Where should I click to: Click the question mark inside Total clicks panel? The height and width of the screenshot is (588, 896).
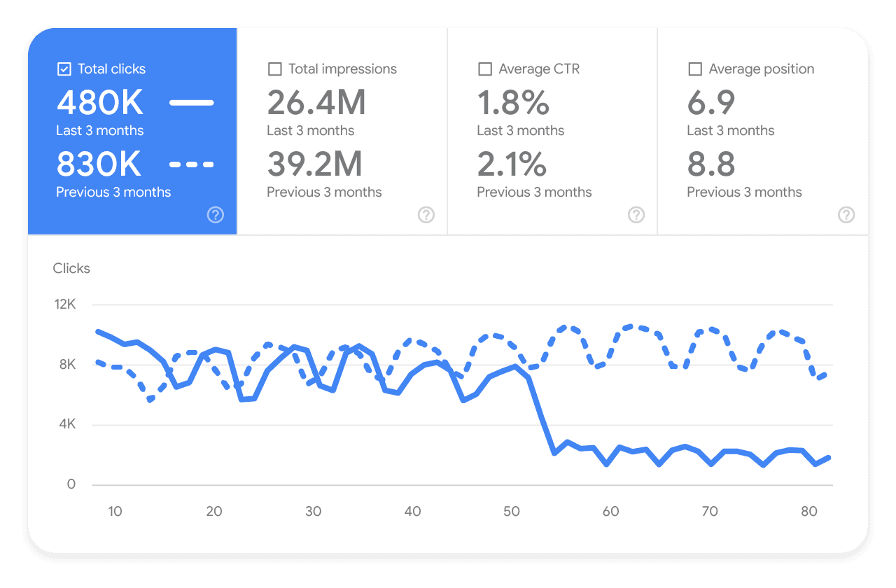coord(216,215)
